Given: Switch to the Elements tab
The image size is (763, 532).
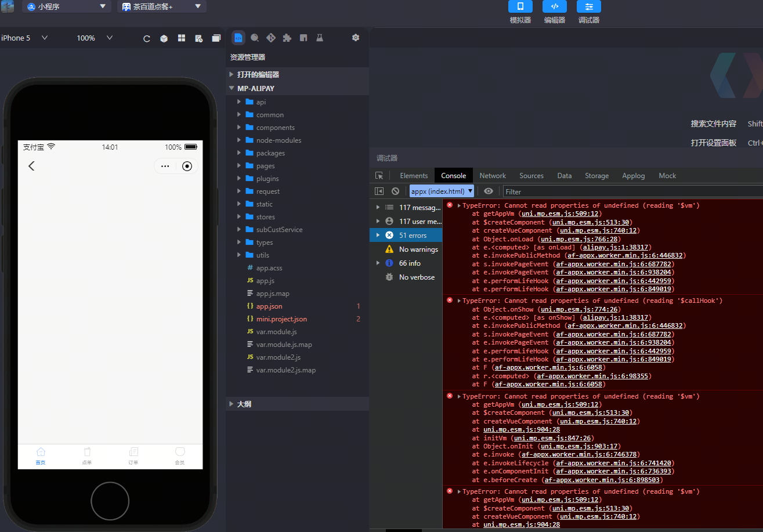Looking at the screenshot, I should tap(414, 176).
